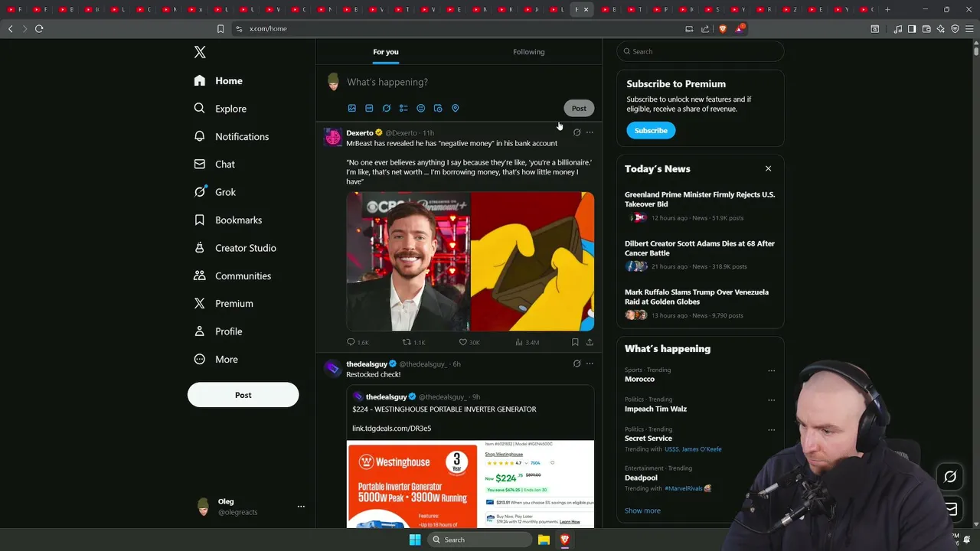Open options for Morocco trend
The image size is (980, 551).
[x=771, y=370]
